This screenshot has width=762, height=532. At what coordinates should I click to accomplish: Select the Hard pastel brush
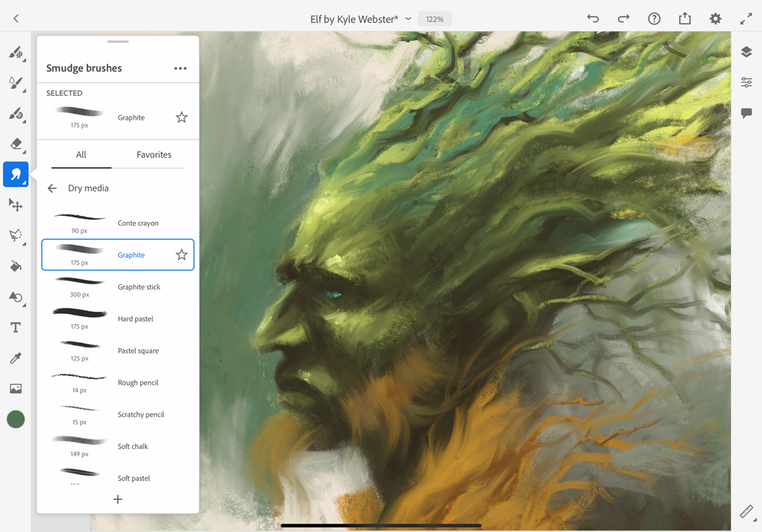point(117,319)
